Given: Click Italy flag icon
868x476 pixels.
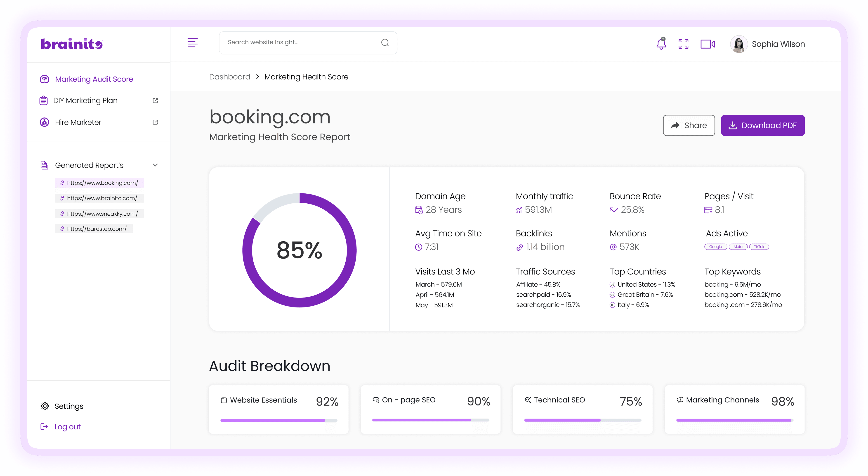Looking at the screenshot, I should 612,305.
